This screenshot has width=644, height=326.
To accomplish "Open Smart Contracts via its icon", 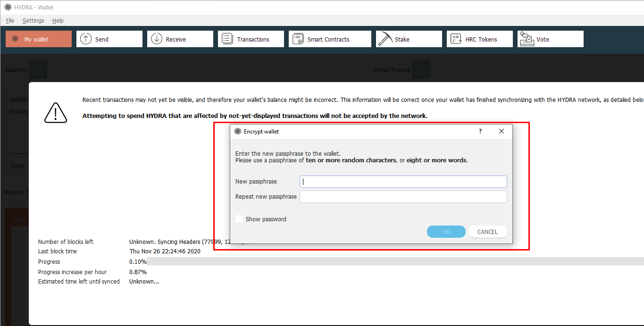I will coord(298,38).
